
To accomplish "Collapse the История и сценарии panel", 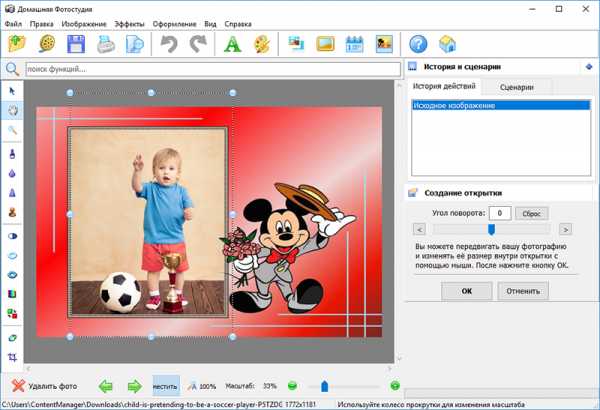I will [x=589, y=67].
